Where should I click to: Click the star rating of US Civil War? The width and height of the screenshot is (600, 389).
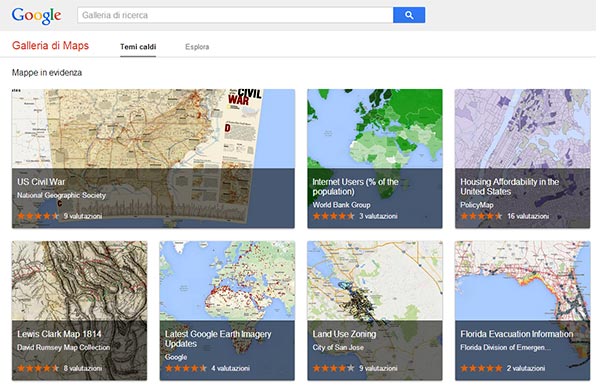click(x=38, y=216)
